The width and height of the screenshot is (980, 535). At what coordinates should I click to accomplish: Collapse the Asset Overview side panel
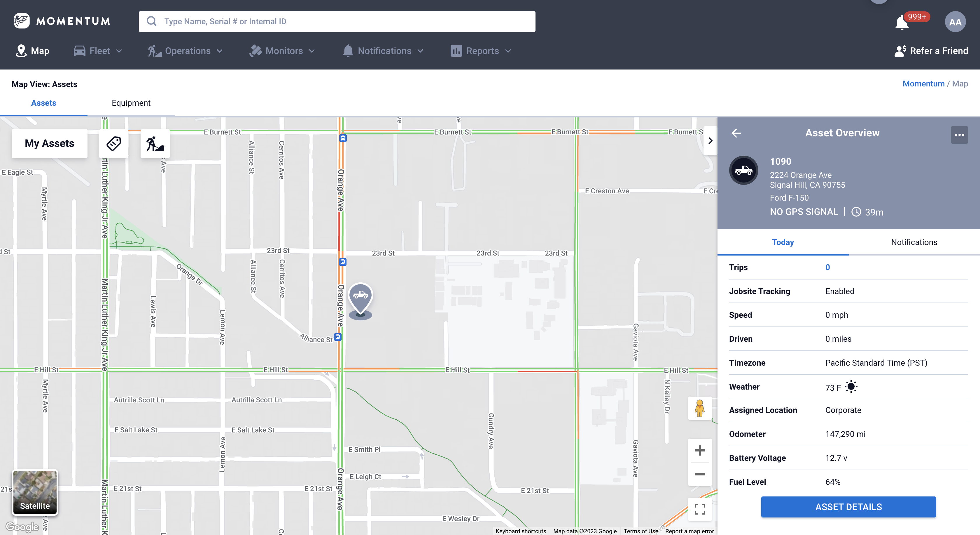[x=710, y=141]
